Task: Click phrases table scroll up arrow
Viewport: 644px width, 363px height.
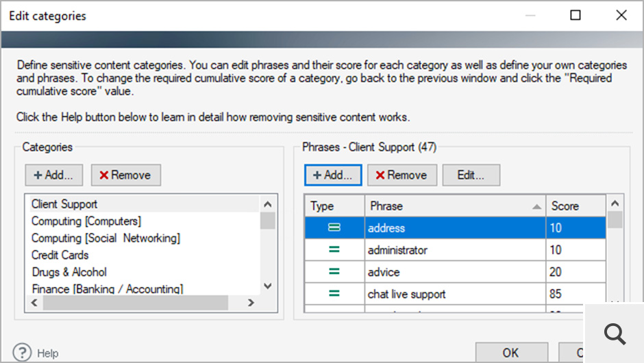Action: pyautogui.click(x=615, y=203)
